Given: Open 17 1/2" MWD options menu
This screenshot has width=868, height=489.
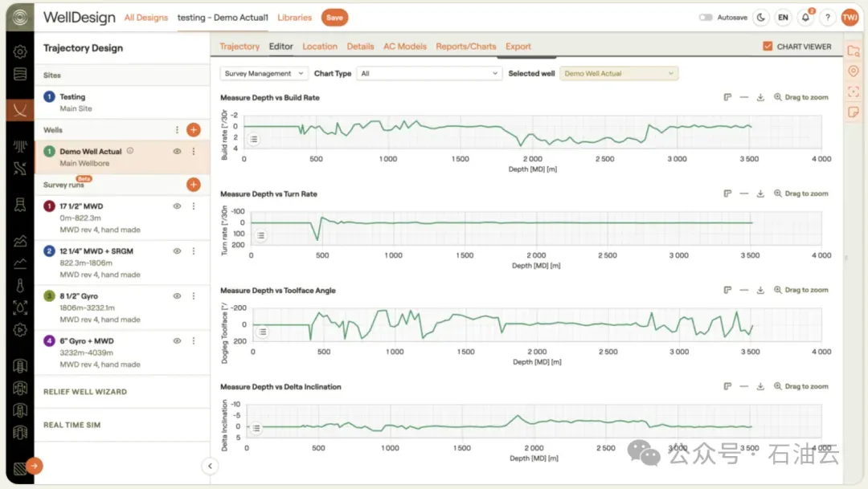Looking at the screenshot, I should point(194,206).
